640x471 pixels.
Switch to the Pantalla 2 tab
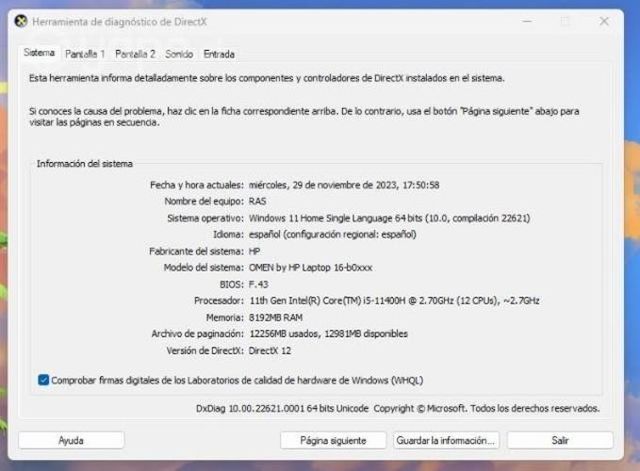[x=135, y=54]
